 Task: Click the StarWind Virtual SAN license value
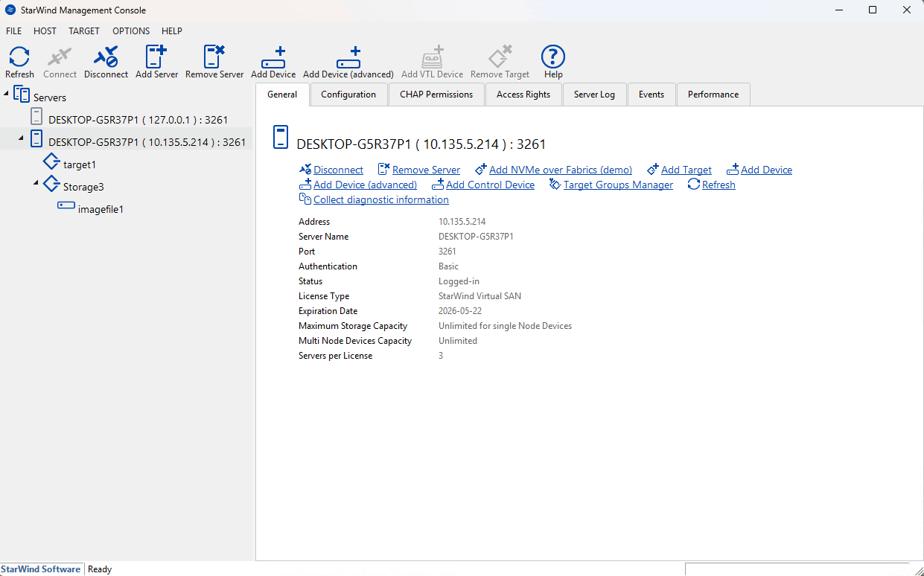479,296
